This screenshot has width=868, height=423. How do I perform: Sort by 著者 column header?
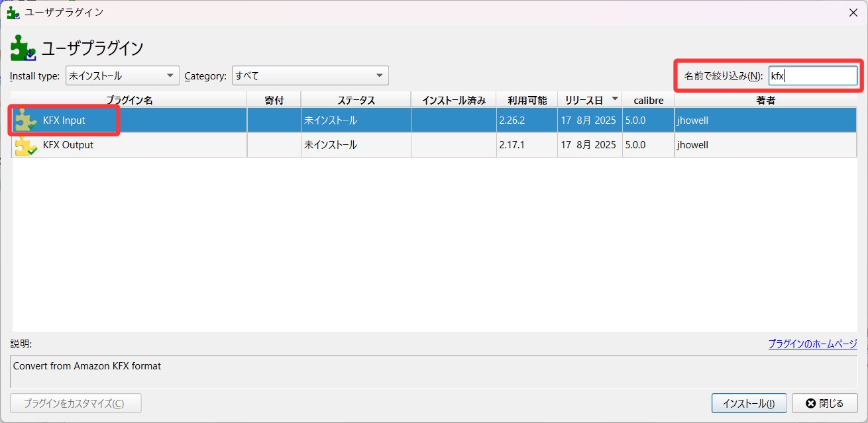coord(765,100)
